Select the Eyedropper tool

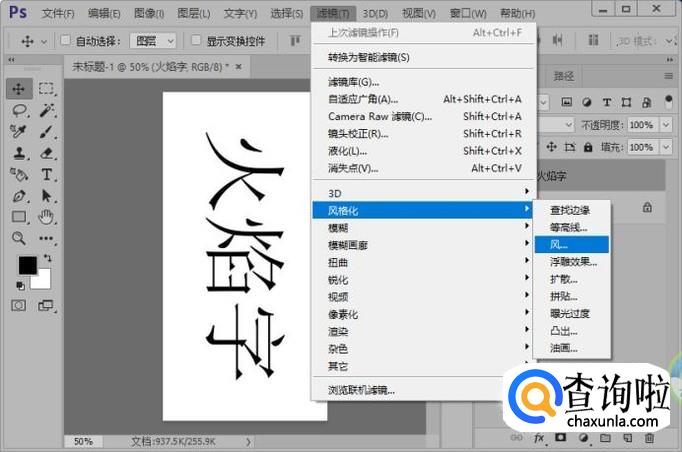(x=19, y=131)
